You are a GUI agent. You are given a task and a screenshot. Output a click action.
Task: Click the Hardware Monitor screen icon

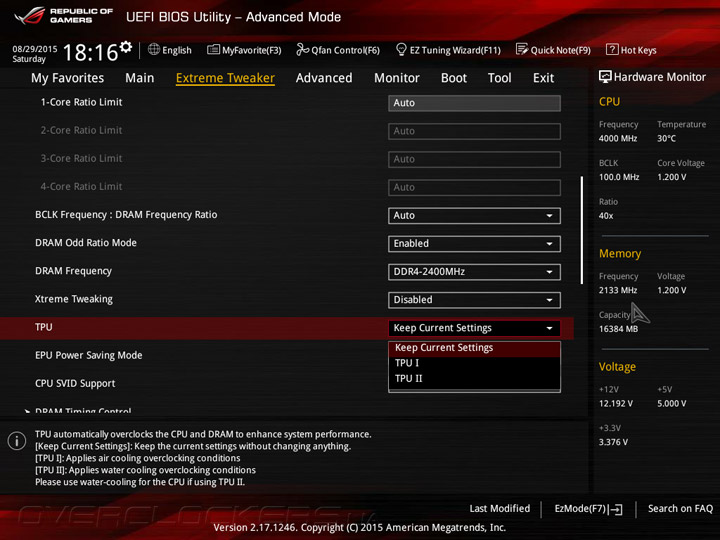(605, 77)
